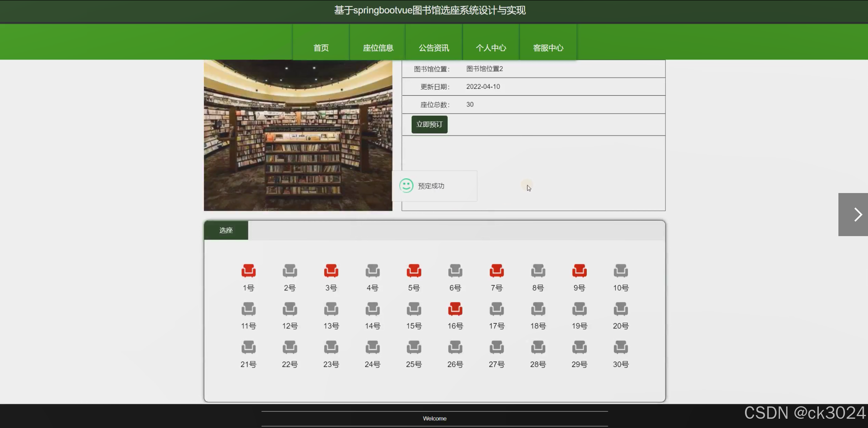Select seat 30号 chair icon
Screen dimensions: 868x428
pyautogui.click(x=621, y=347)
